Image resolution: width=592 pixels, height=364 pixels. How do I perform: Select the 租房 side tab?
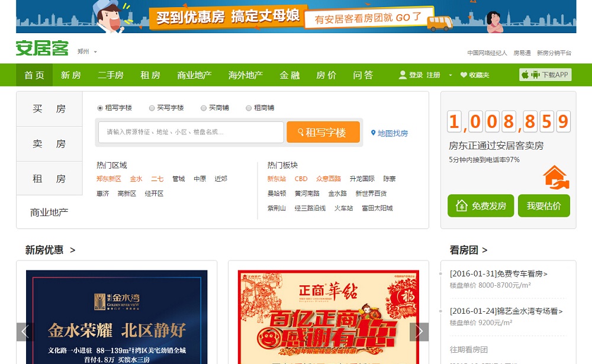click(50, 179)
